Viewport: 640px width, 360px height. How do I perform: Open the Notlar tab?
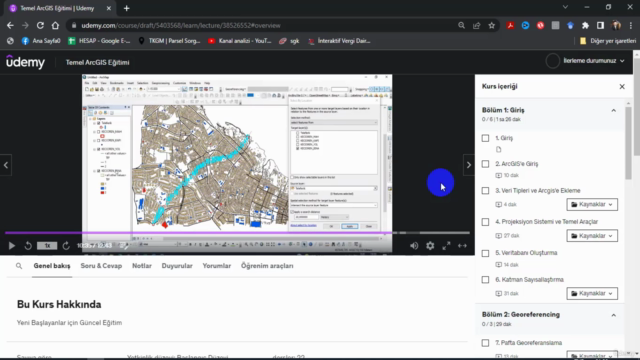142,266
